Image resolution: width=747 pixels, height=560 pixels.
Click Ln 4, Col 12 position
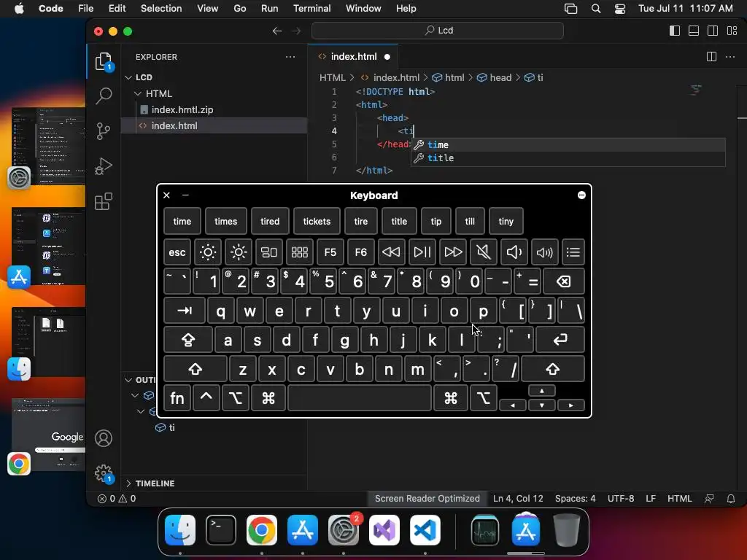pyautogui.click(x=518, y=499)
